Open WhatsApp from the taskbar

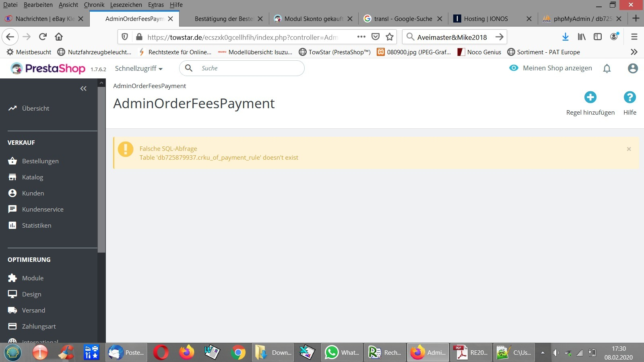point(342,353)
